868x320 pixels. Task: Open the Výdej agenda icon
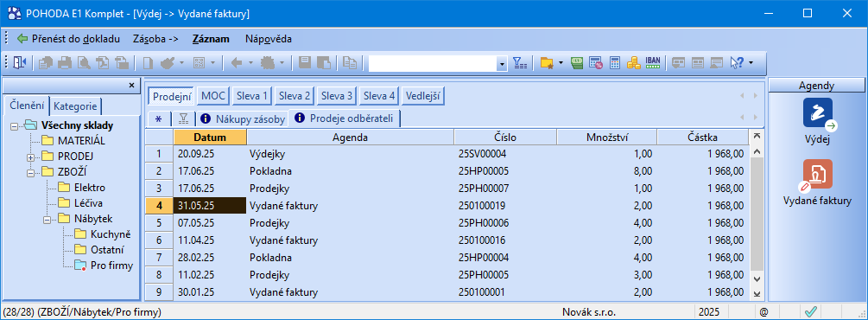818,113
